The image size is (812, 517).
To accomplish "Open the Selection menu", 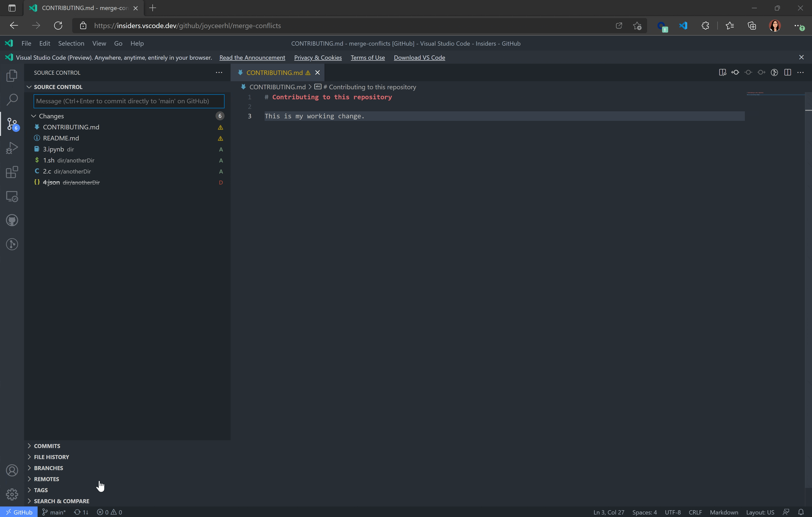I will pyautogui.click(x=71, y=43).
